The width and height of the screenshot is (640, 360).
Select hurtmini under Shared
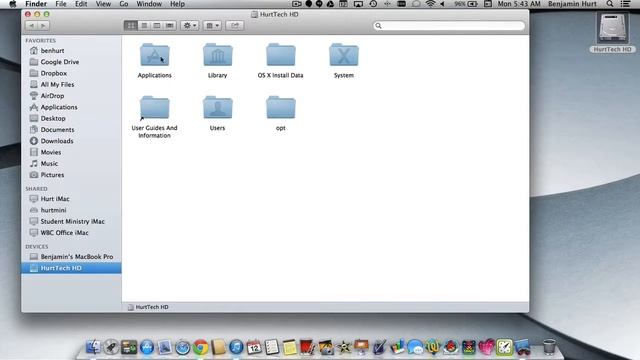click(x=53, y=210)
